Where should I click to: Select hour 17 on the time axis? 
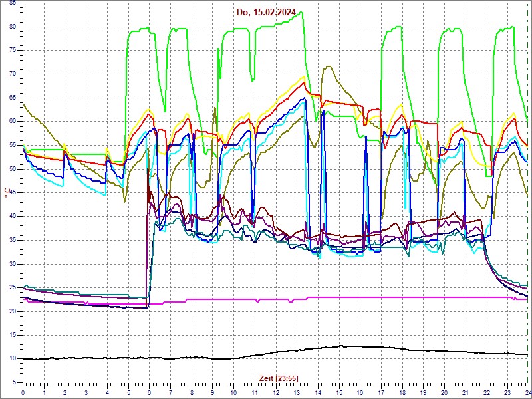pyautogui.click(x=381, y=392)
